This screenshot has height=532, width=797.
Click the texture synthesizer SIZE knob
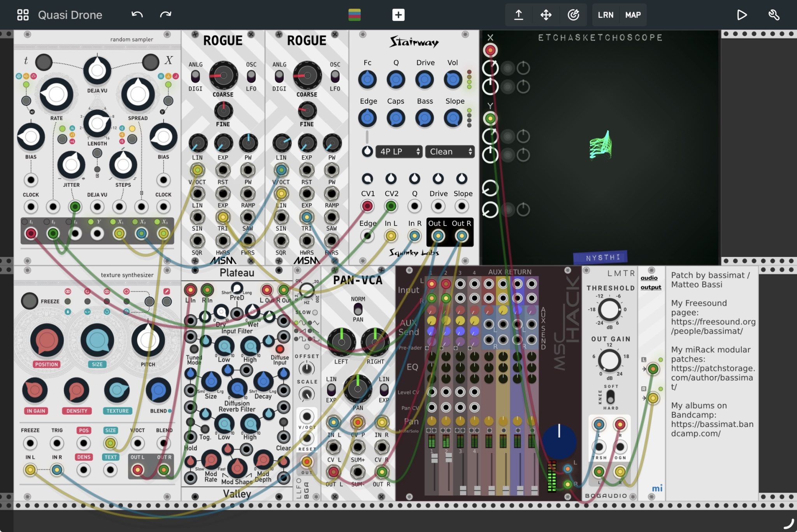pos(97,340)
